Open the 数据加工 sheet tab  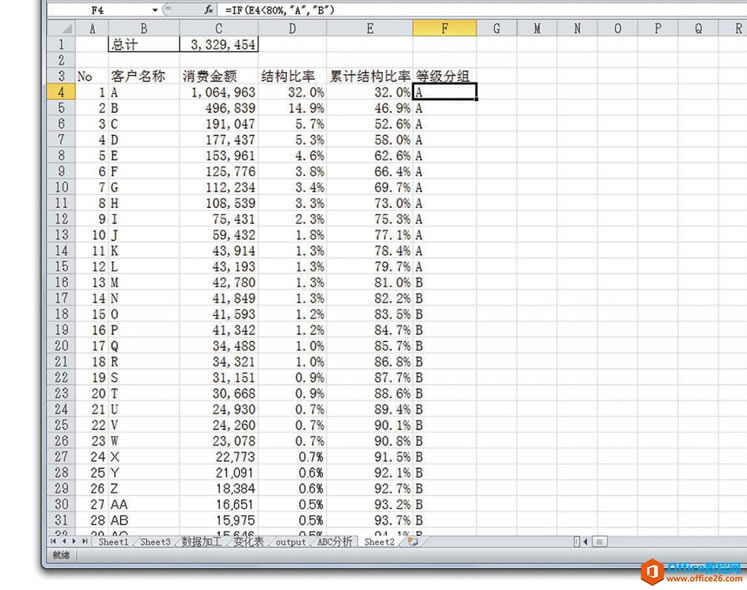[201, 542]
